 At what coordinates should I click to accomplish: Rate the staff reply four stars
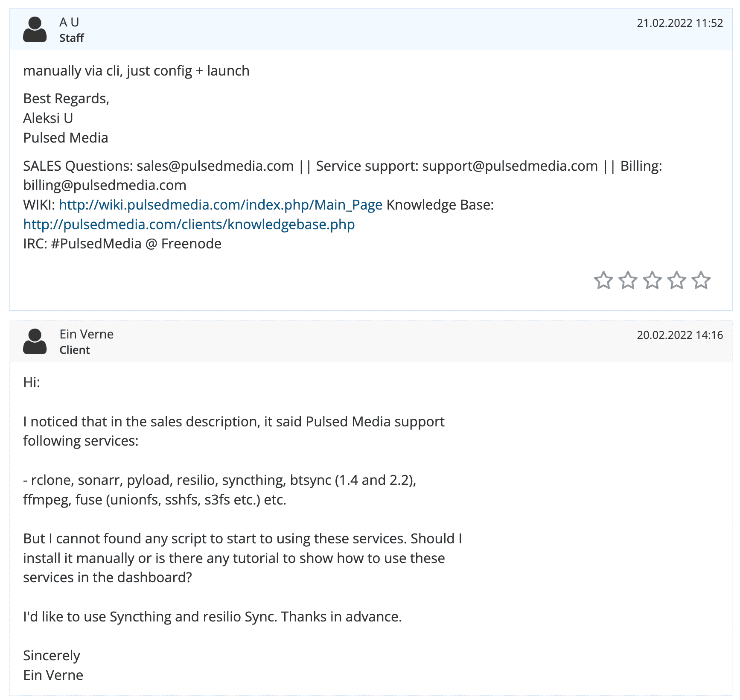[x=676, y=280]
